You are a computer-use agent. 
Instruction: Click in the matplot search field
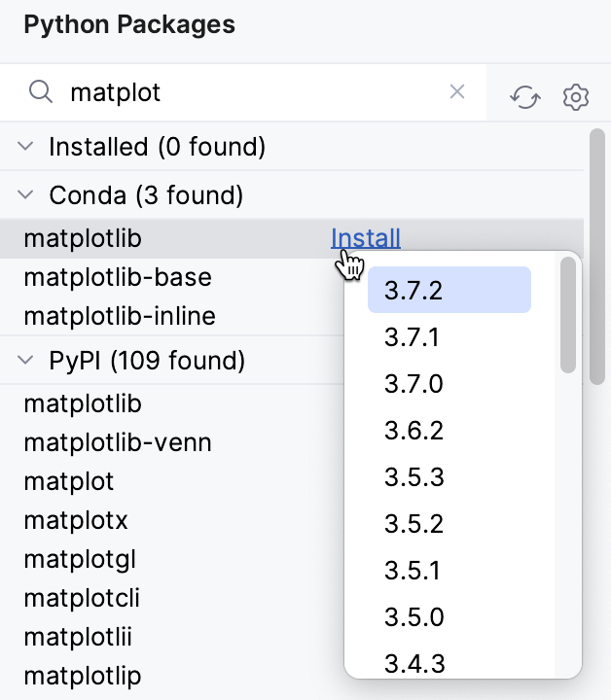point(253,92)
